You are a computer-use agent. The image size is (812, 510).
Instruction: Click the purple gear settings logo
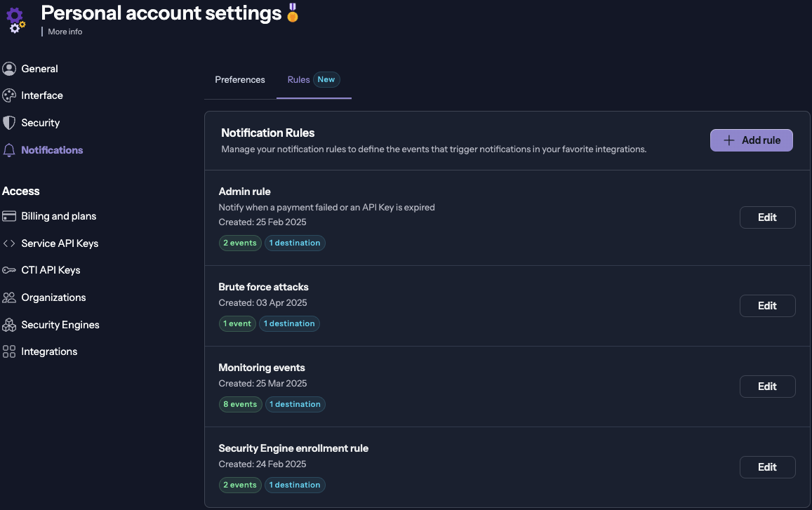tap(15, 20)
